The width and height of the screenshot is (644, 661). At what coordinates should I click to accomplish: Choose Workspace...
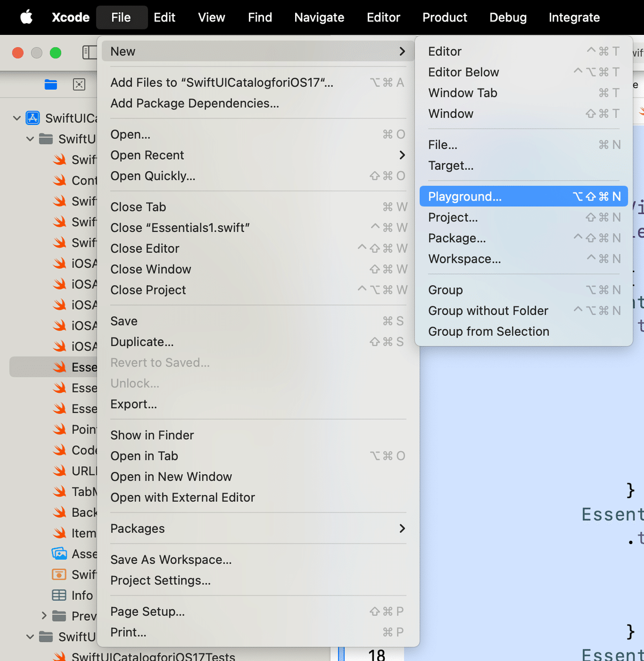coord(524,259)
